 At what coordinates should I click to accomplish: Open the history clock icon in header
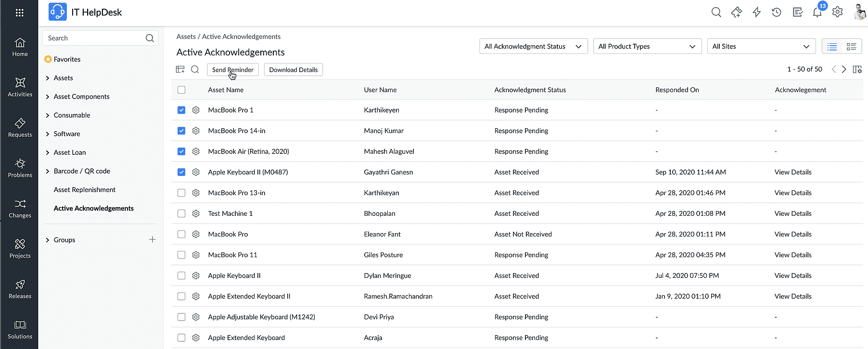(777, 12)
